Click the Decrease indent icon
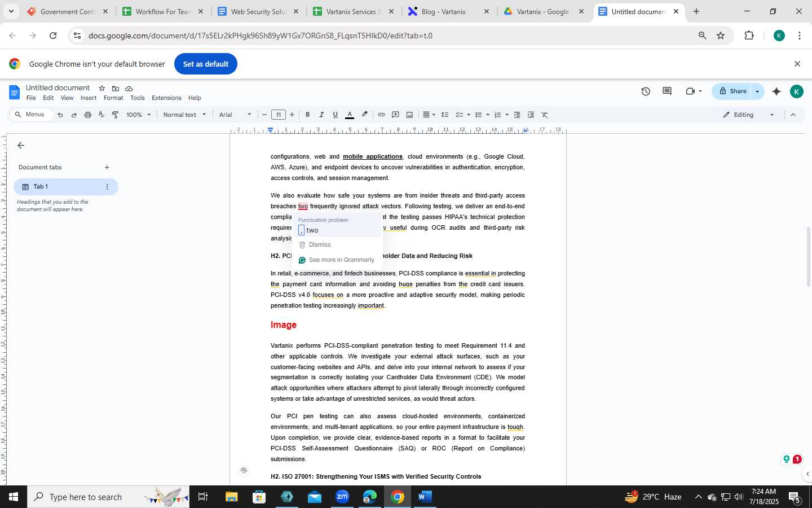Image resolution: width=812 pixels, height=508 pixels. click(517, 115)
